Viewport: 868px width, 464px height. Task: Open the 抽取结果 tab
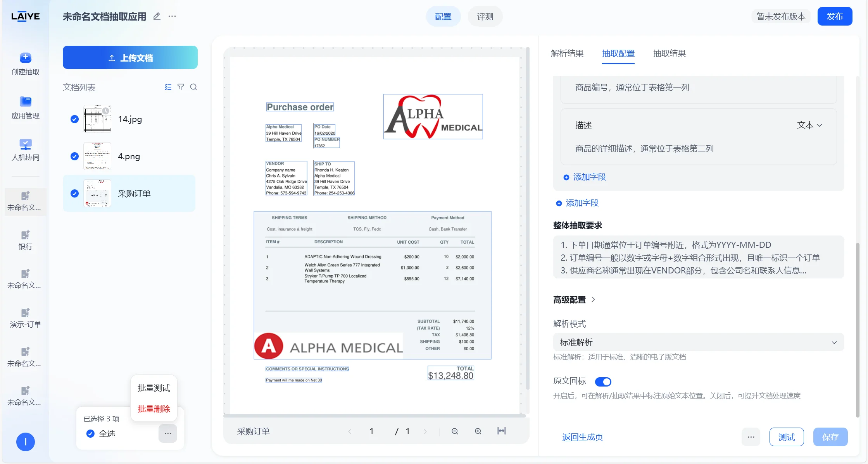pyautogui.click(x=670, y=53)
